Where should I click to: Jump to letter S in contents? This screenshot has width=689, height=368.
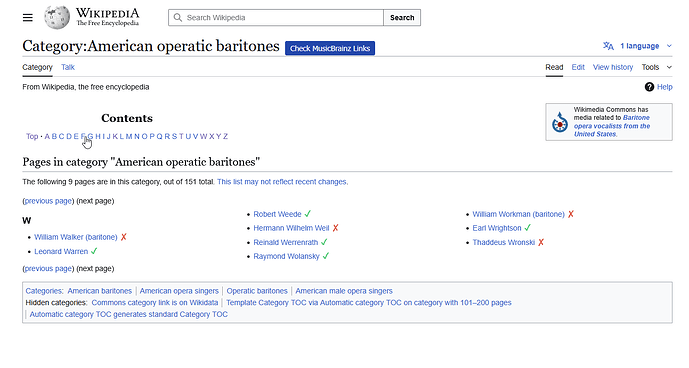(x=174, y=136)
